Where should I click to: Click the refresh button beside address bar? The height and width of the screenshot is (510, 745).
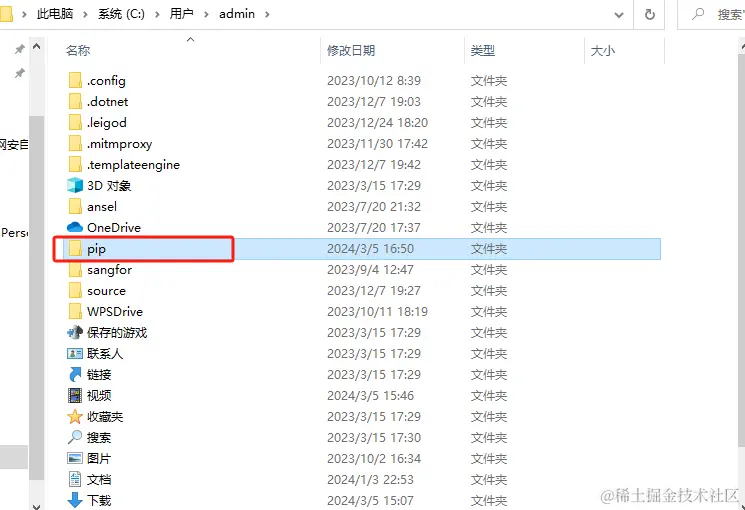649,14
